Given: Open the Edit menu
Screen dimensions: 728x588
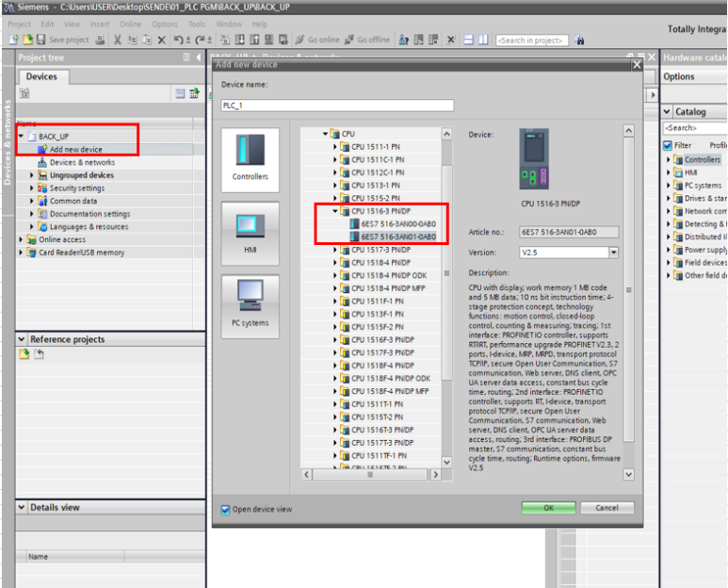Looking at the screenshot, I should point(47,24).
